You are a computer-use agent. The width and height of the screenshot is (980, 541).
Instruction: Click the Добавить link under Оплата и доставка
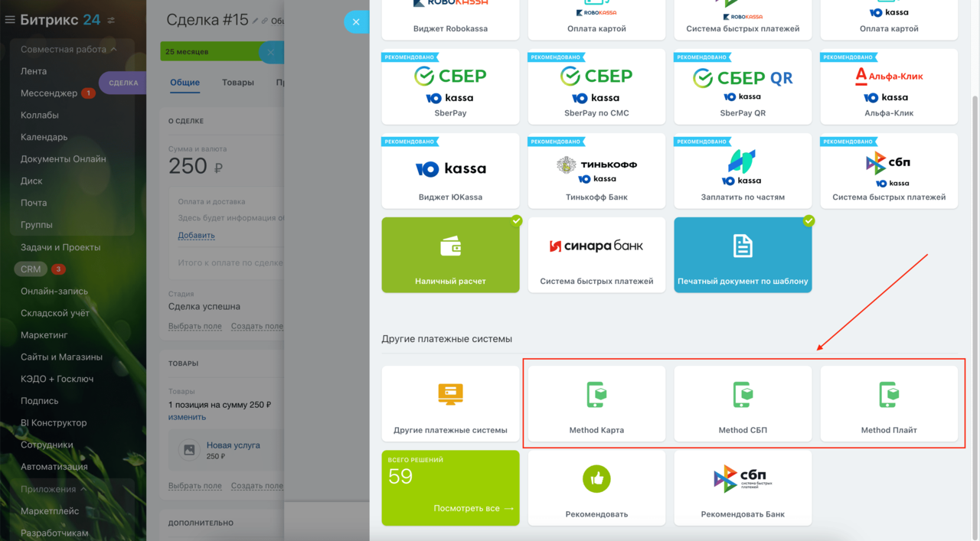coord(196,235)
